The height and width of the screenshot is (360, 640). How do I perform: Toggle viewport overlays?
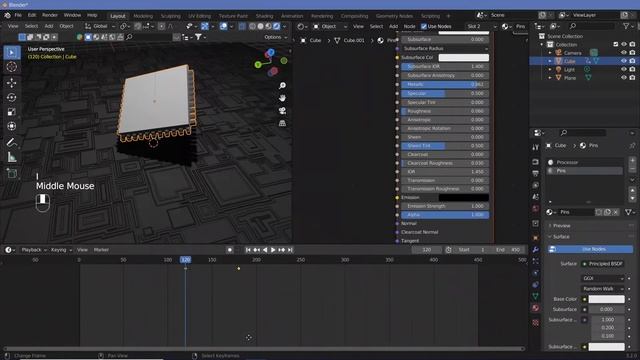[x=223, y=26]
